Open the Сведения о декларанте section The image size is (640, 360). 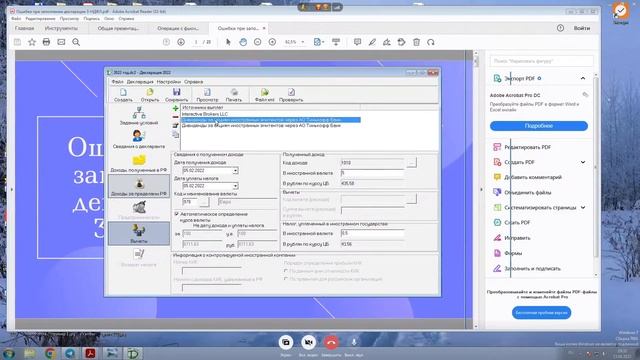tap(139, 139)
